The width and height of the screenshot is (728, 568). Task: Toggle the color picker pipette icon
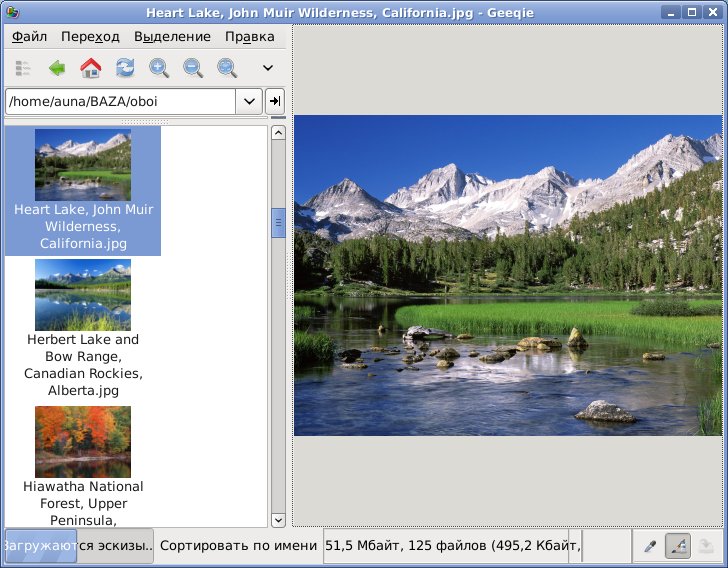pos(650,546)
